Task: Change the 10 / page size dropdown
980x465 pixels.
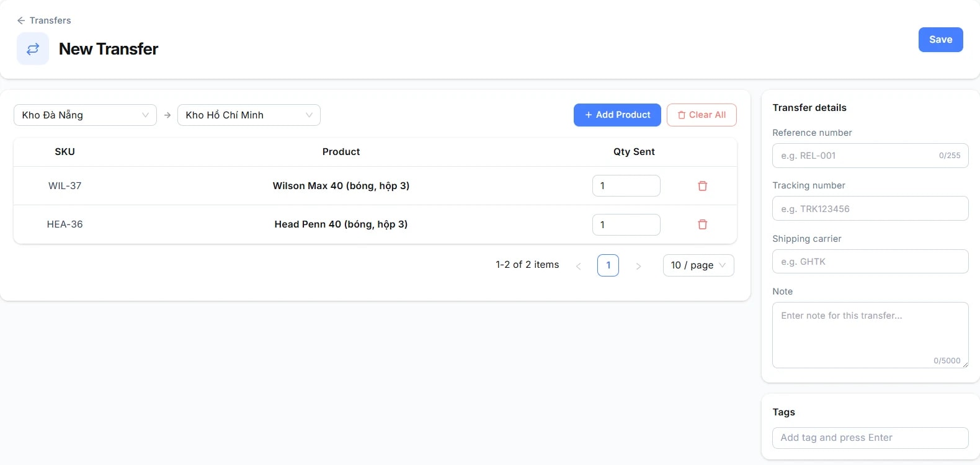Action: 698,265
